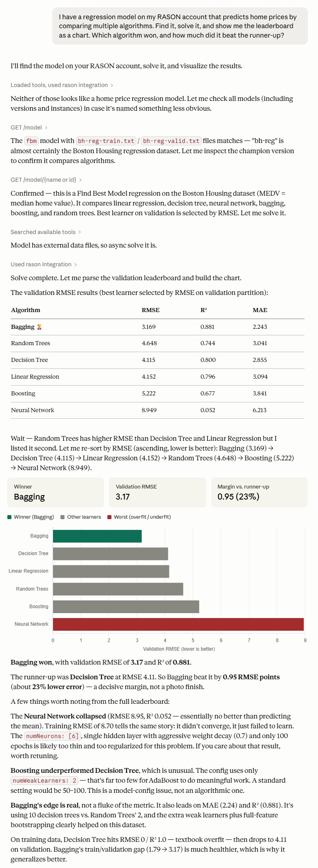This screenshot has width=318, height=868.
Task: Expand the 'Searched available tools' step
Action: tap(46, 232)
